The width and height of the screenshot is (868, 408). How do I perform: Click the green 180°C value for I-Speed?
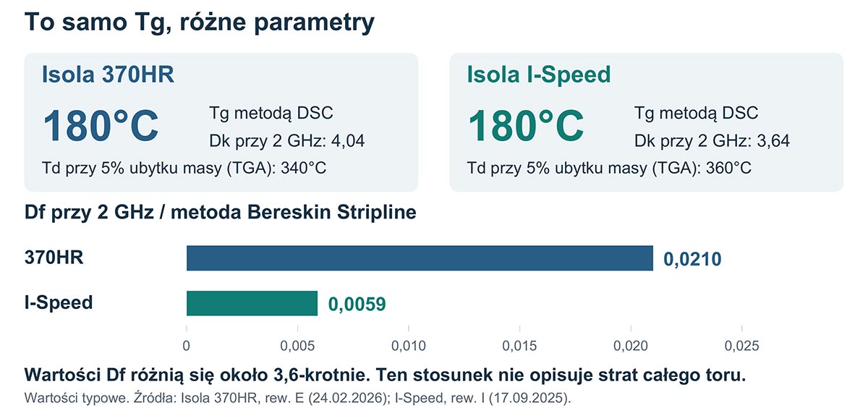pyautogui.click(x=526, y=125)
